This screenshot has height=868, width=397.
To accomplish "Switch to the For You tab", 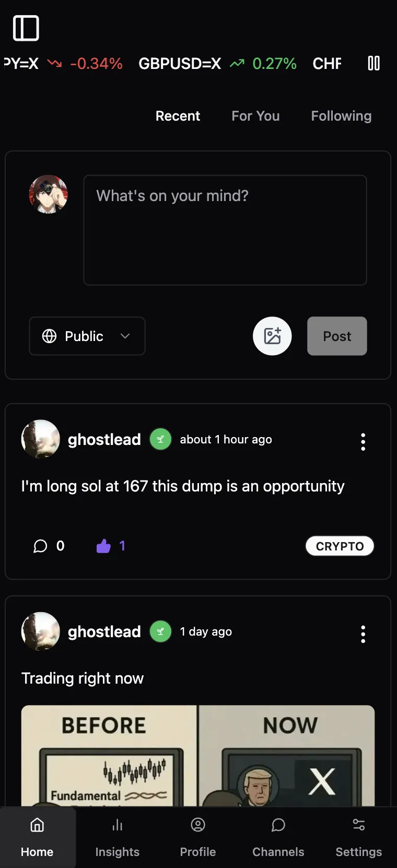I will [x=255, y=116].
